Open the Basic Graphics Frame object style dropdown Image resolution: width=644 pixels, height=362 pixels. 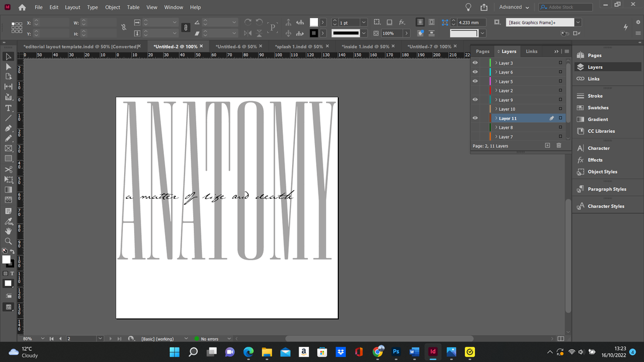click(x=578, y=22)
